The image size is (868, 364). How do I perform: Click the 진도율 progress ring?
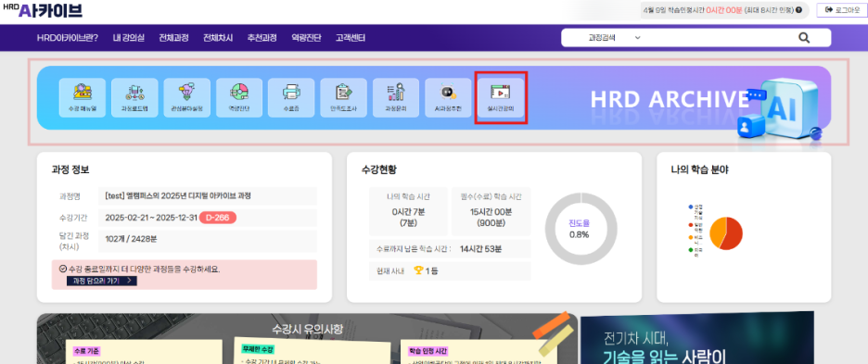(x=581, y=229)
